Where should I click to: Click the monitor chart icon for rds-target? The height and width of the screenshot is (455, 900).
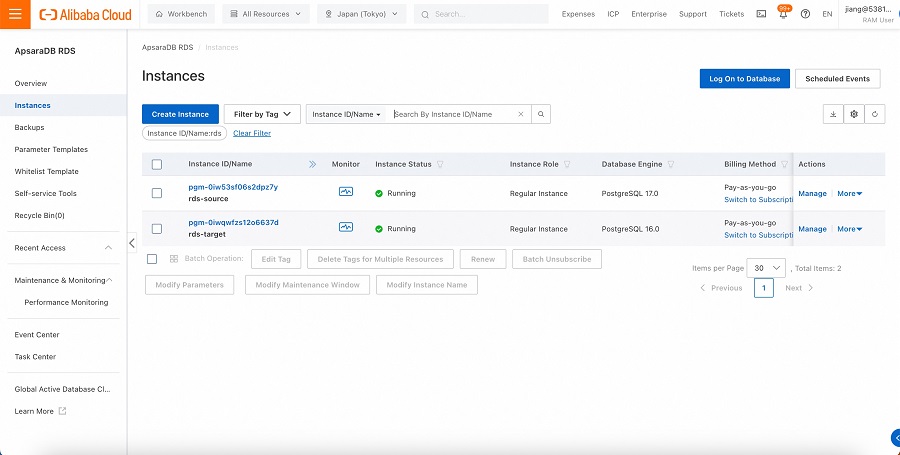point(345,228)
